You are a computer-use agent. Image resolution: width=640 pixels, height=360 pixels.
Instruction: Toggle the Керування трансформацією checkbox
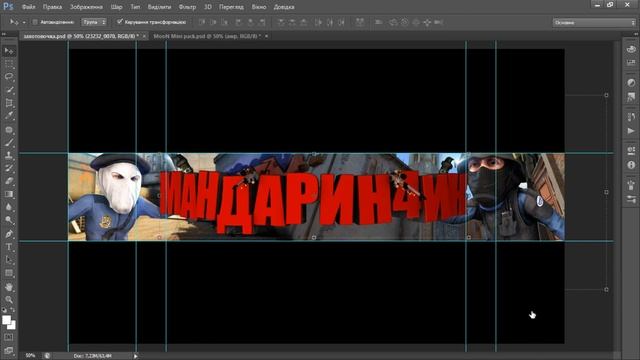coord(120,22)
